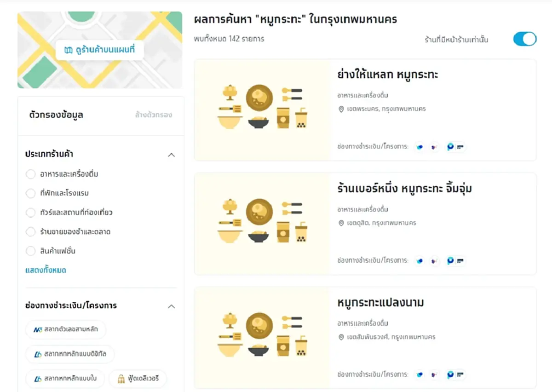Open the ดูร้านค้าบนแผนที่ map view
The width and height of the screenshot is (552, 392).
point(99,50)
